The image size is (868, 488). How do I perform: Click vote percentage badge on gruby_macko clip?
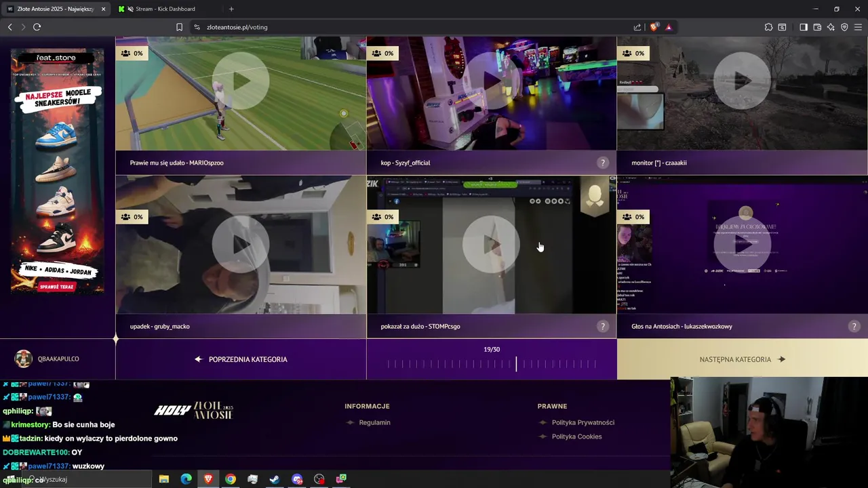pyautogui.click(x=132, y=217)
